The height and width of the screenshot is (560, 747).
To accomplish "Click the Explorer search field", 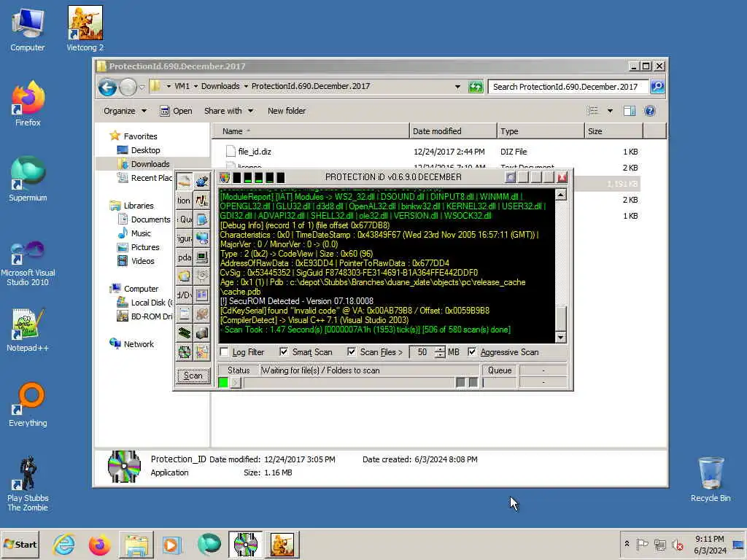I will 568,87.
